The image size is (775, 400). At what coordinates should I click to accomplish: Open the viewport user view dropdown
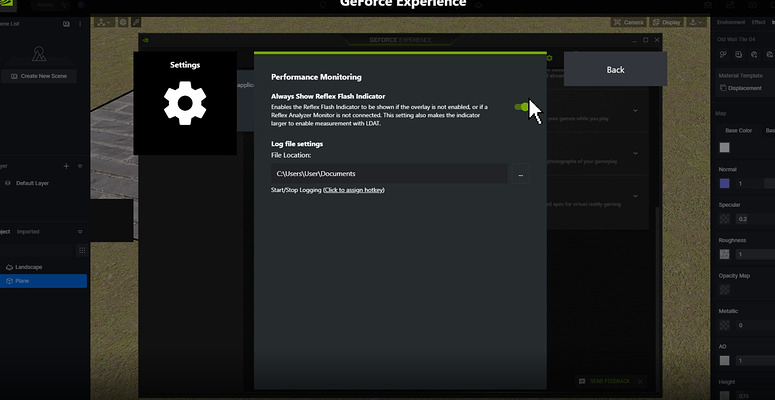[x=696, y=22]
